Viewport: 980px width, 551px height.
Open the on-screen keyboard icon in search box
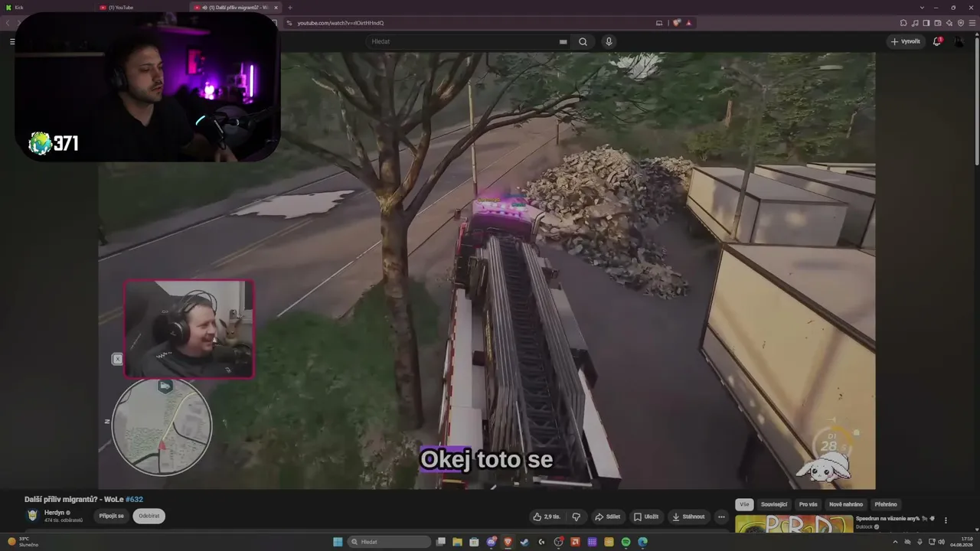pyautogui.click(x=563, y=41)
